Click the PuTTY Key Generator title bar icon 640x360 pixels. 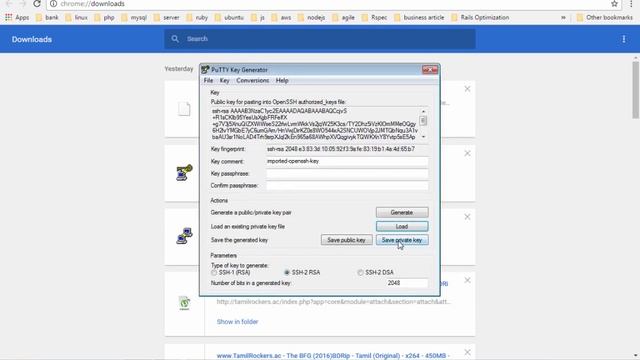pyautogui.click(x=205, y=70)
